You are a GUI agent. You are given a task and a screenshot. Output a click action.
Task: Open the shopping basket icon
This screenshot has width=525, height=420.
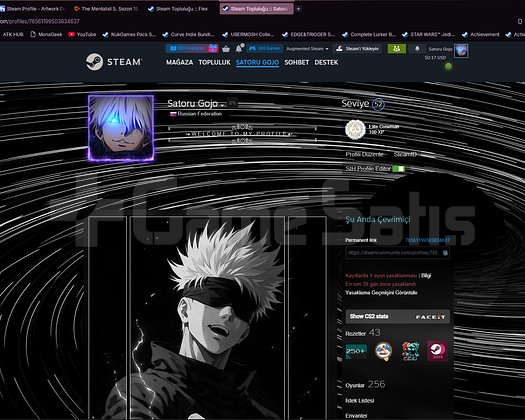point(226,49)
